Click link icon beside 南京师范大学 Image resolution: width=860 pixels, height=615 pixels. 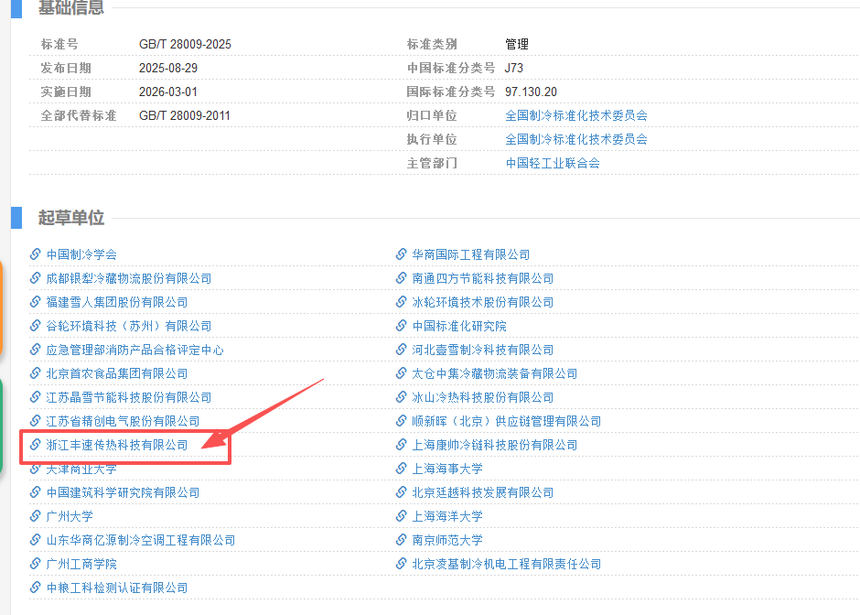[401, 540]
